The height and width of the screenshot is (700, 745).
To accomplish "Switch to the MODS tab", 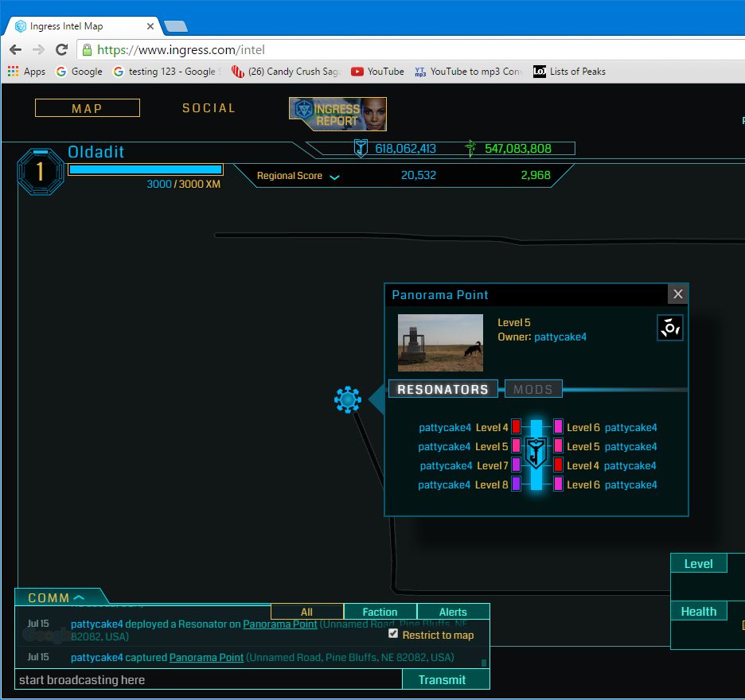I will point(533,389).
